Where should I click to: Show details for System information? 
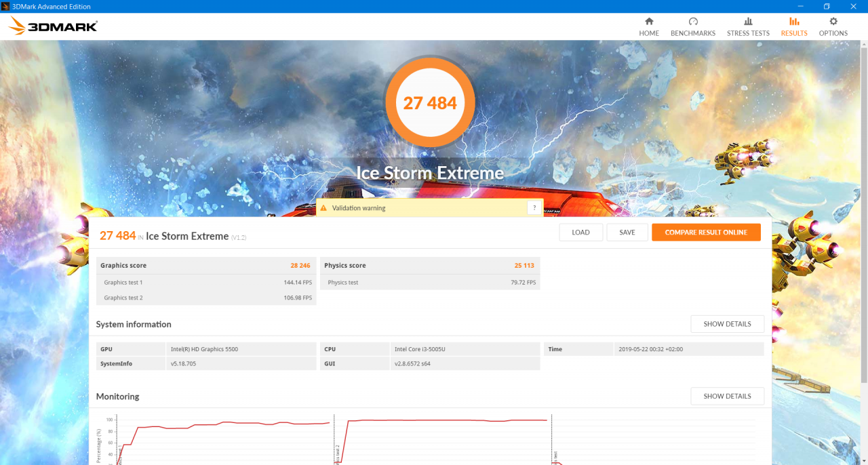(x=727, y=324)
